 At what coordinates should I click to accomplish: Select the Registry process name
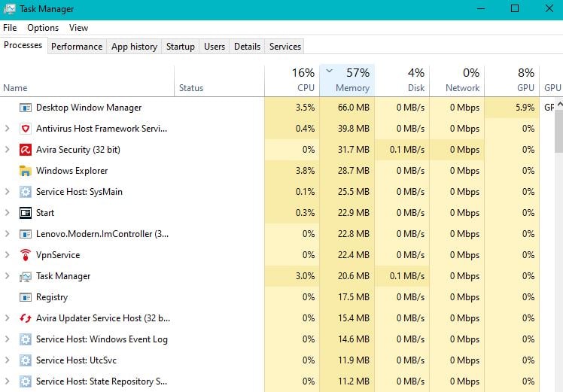[x=52, y=297]
